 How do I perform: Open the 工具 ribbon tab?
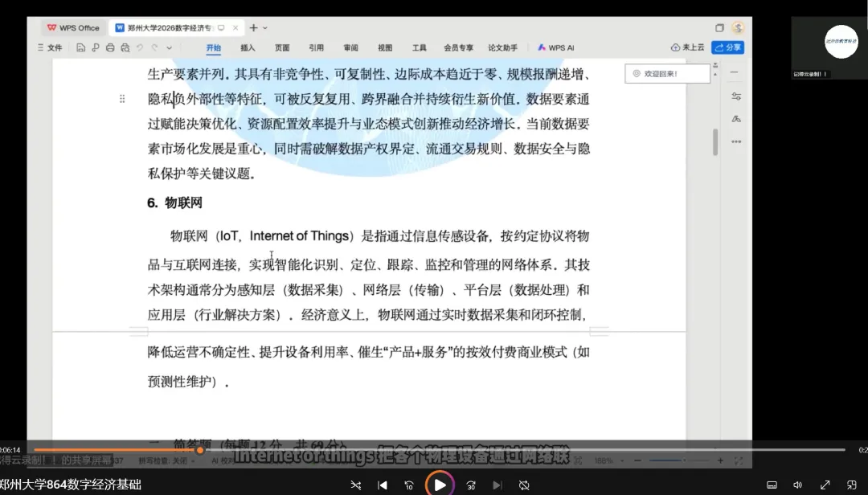click(x=420, y=47)
